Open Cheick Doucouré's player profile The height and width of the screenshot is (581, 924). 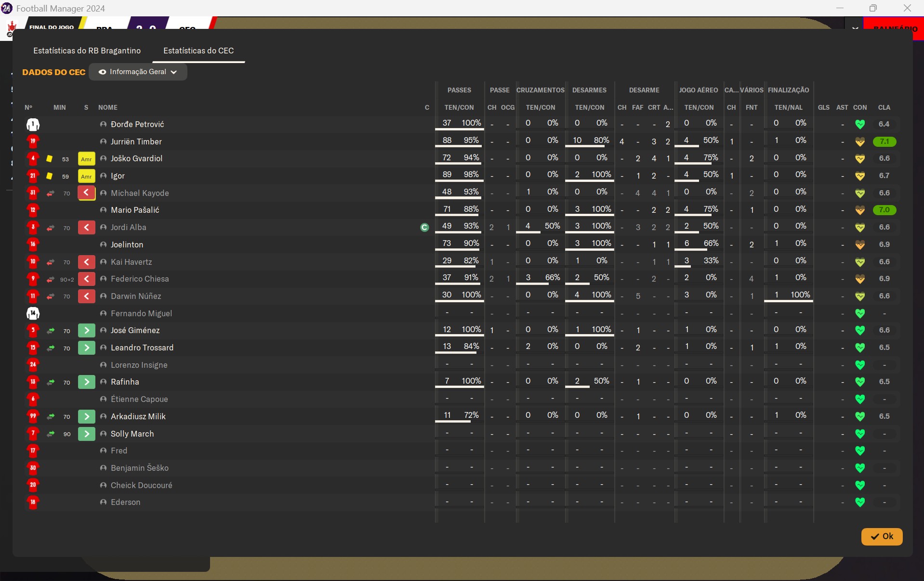141,485
